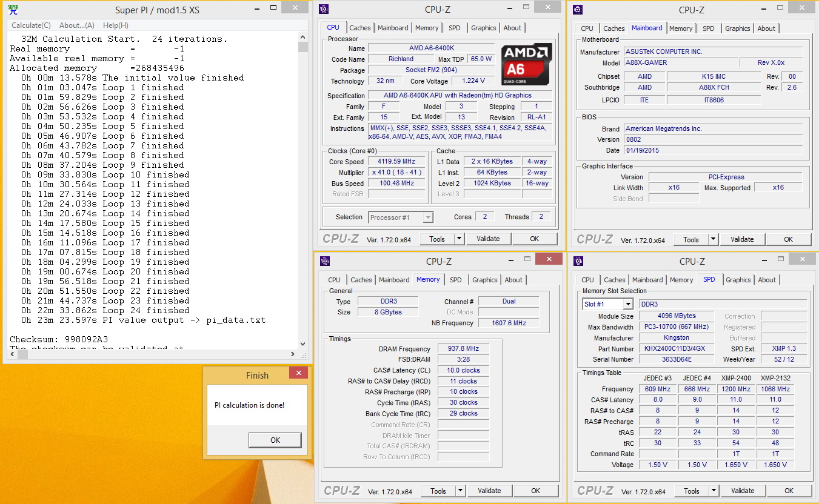Click OK button in SPD window
Screen dimensions: 819x504
click(789, 491)
